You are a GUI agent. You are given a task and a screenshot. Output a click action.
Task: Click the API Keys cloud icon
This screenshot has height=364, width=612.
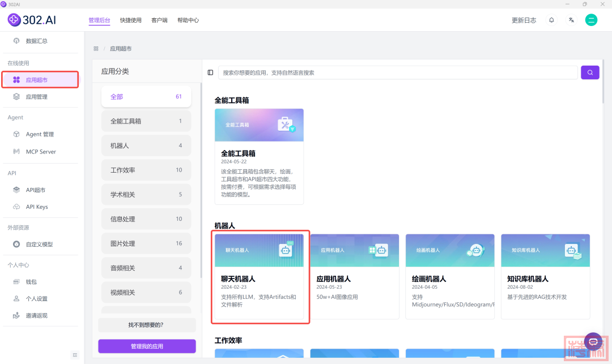point(16,207)
